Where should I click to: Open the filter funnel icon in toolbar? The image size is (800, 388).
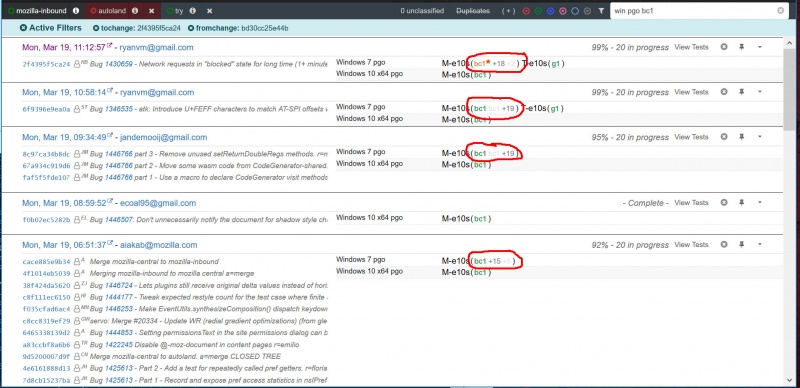click(x=601, y=11)
